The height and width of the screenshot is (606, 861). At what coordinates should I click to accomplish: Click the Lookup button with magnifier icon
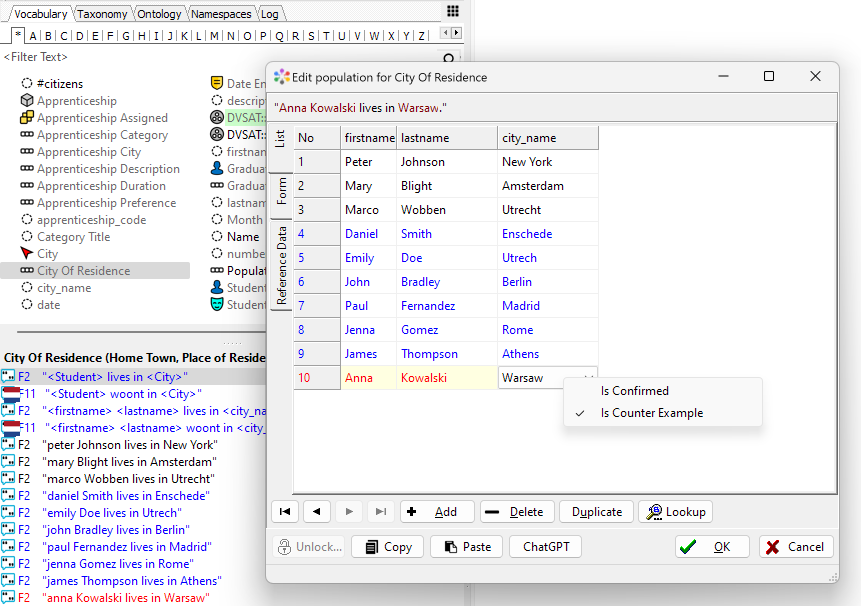(675, 512)
